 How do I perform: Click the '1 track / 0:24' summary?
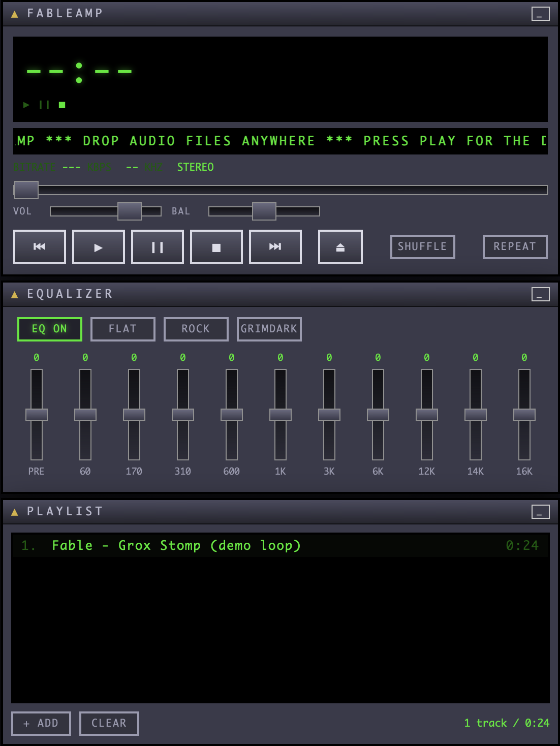click(x=507, y=723)
